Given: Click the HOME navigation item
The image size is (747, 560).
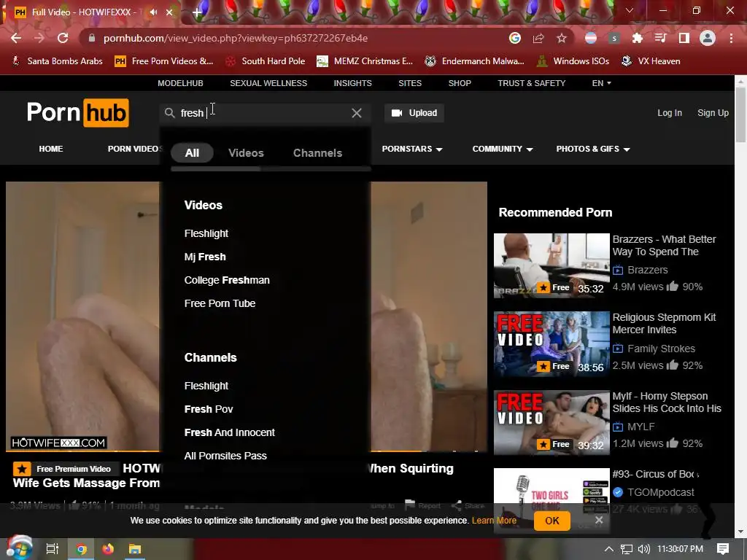Looking at the screenshot, I should [x=51, y=149].
